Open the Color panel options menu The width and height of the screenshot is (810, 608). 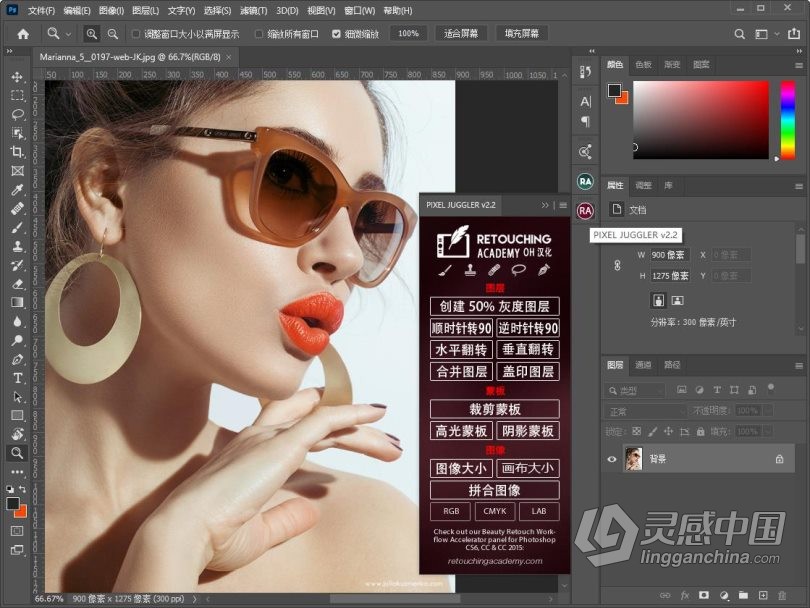tap(799, 66)
